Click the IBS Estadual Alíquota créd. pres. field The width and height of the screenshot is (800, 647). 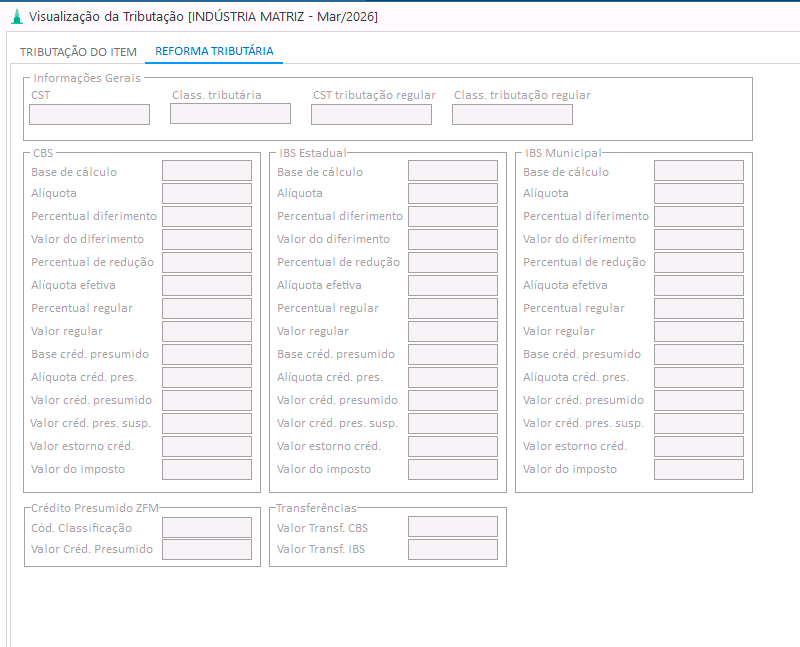[453, 378]
